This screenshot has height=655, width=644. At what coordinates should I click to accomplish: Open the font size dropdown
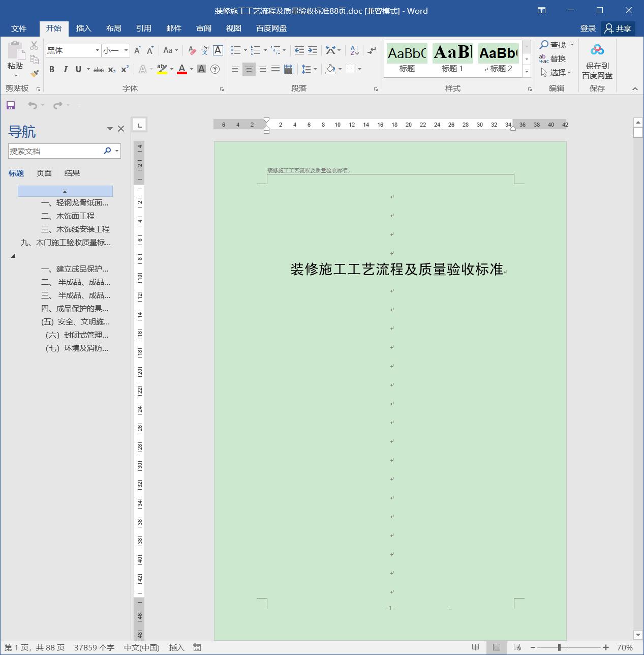tap(126, 50)
